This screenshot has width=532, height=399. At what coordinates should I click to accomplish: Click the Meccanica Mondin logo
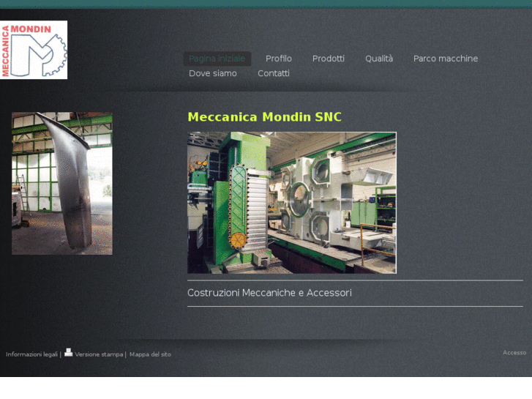34,50
